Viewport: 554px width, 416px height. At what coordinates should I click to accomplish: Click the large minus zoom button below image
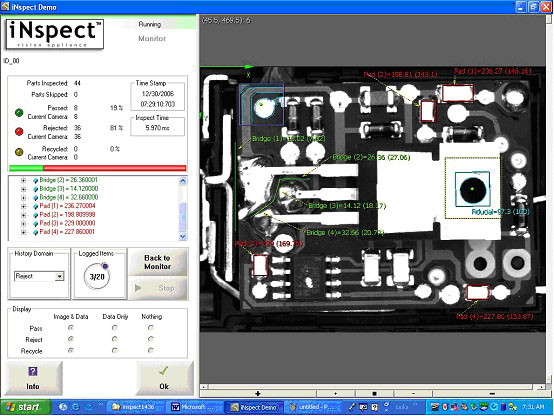(491, 393)
